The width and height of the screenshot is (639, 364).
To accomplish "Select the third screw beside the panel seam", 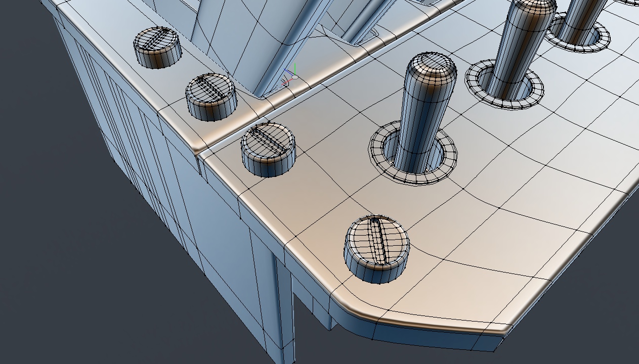I will point(268,148).
